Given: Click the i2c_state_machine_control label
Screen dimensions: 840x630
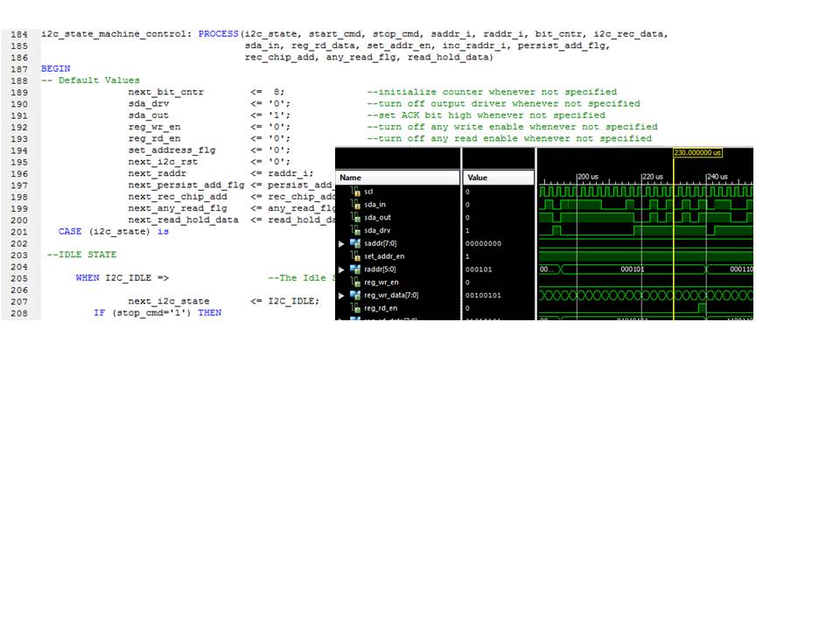Looking at the screenshot, I should [115, 34].
